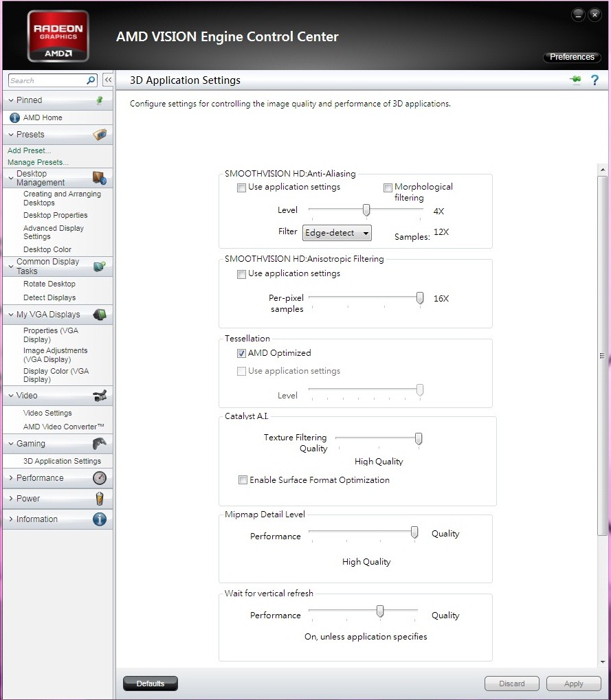Click the Texture Filtering Quality slider handle
This screenshot has height=700, width=611.
click(419, 438)
